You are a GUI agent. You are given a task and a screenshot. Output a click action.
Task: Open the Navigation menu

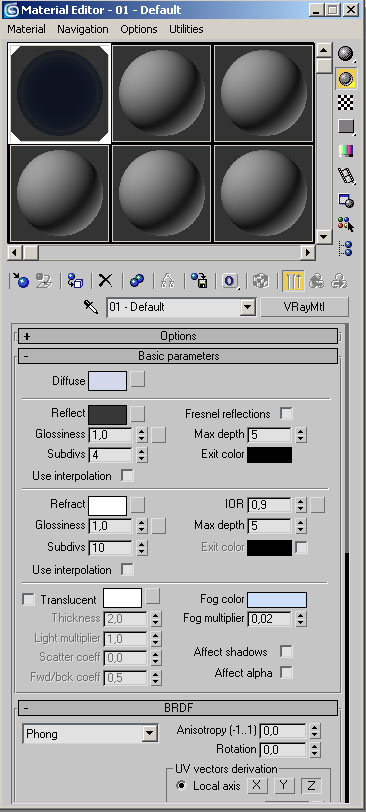[x=83, y=30]
